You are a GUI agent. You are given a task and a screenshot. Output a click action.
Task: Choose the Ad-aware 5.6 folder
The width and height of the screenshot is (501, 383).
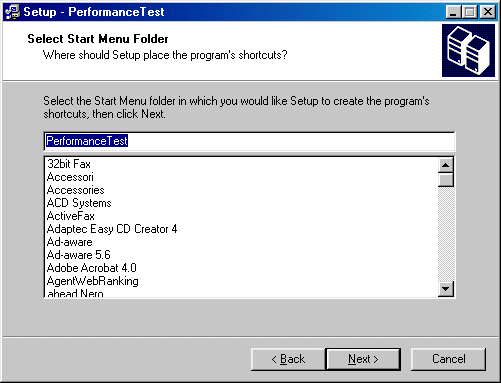point(79,255)
